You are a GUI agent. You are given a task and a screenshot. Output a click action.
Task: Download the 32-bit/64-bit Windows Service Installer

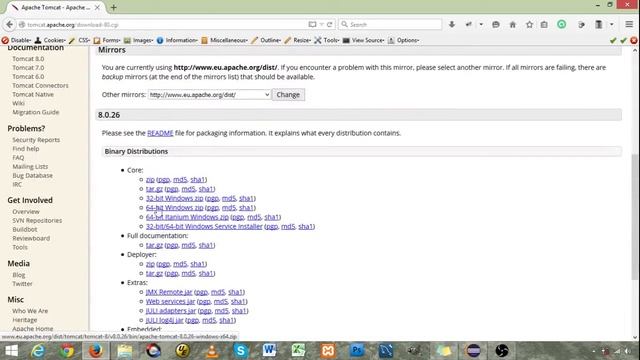[x=204, y=227]
